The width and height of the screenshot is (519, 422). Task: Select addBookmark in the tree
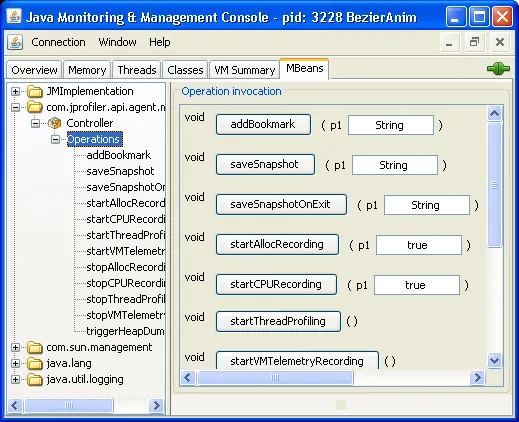pyautogui.click(x=119, y=155)
